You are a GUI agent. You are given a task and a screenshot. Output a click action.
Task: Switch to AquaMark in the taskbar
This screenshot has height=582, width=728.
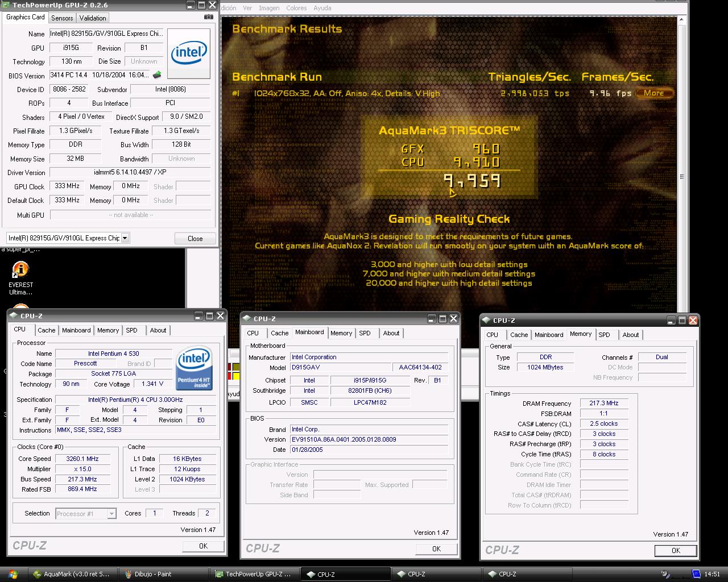[72, 574]
